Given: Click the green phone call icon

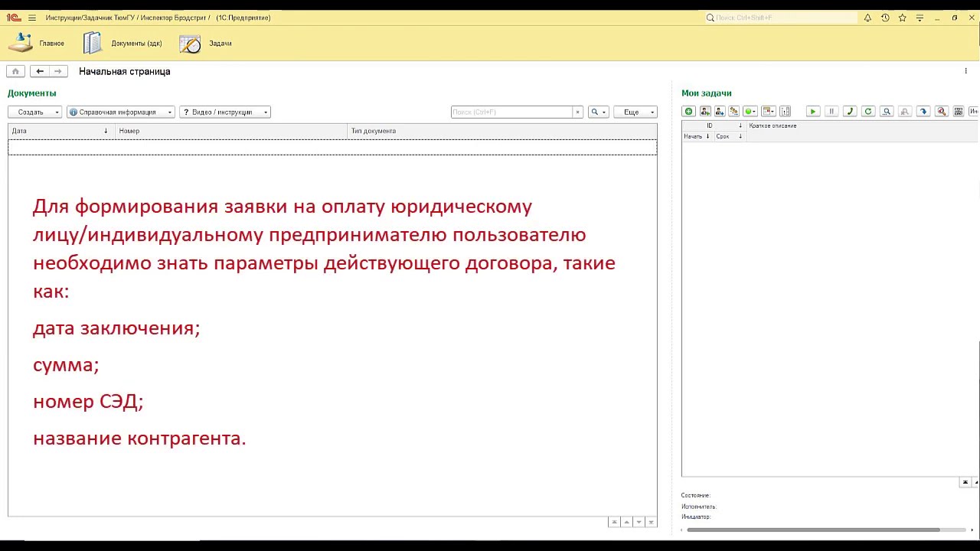Looking at the screenshot, I should click(850, 112).
